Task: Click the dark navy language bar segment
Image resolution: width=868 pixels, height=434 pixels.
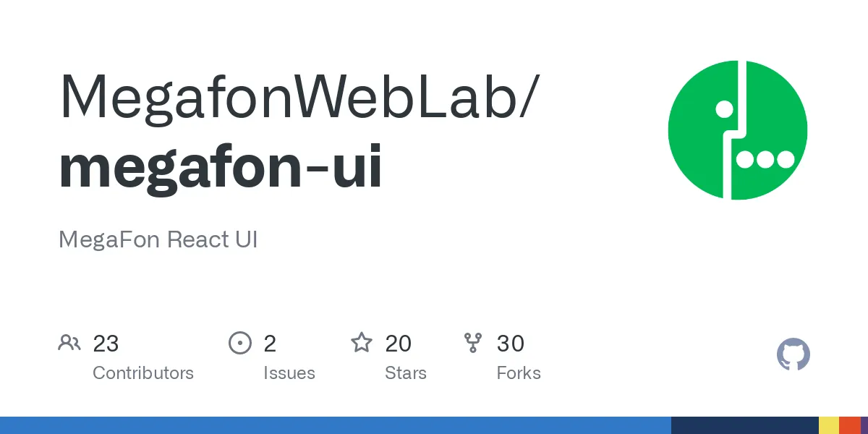Action: click(x=745, y=425)
